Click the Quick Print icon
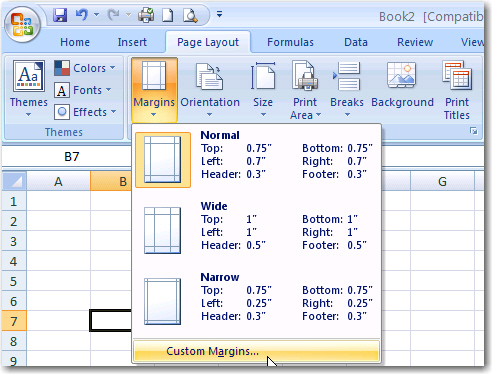The height and width of the screenshot is (374, 492). pos(146,15)
